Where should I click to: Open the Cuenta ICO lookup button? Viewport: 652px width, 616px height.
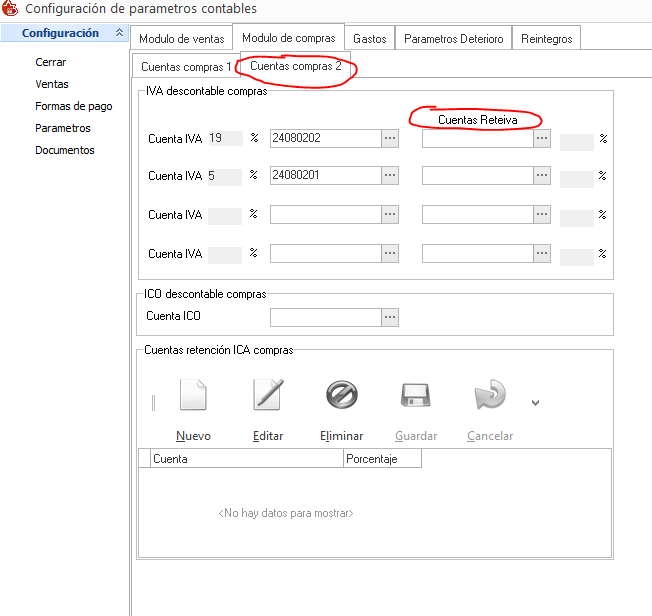[x=390, y=316]
